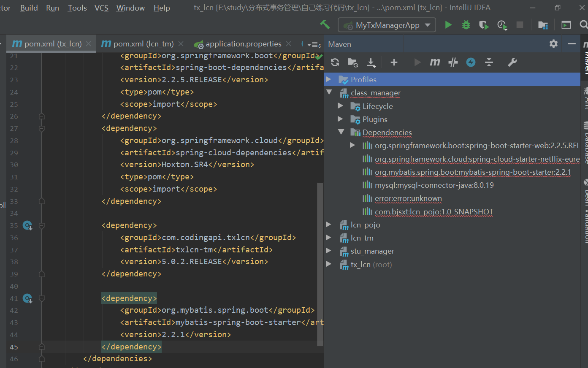
Task: Expand the Profiles node
Action: click(x=328, y=79)
